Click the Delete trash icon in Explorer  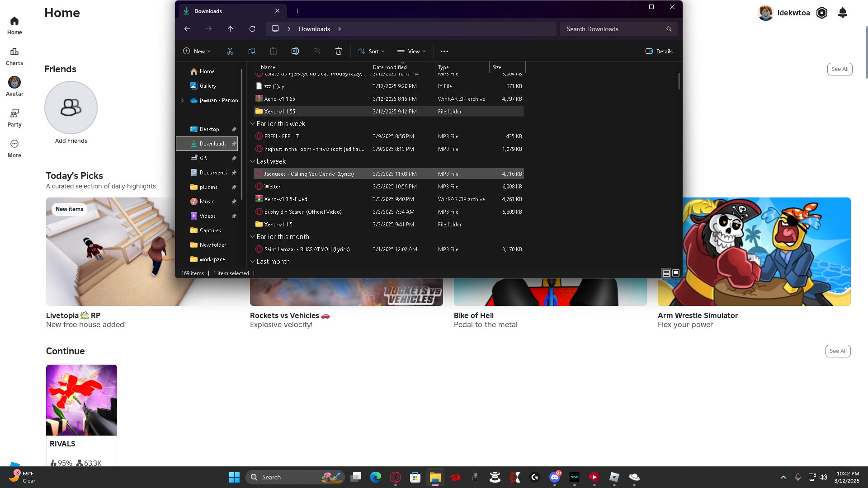pos(339,52)
